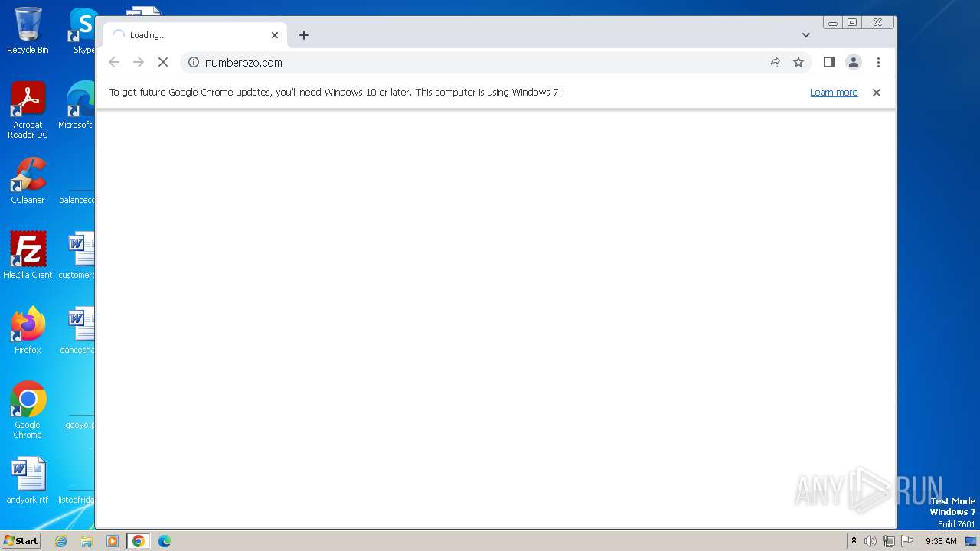Switch to Chrome in the taskbar
The height and width of the screenshot is (551, 980).
(x=138, y=541)
